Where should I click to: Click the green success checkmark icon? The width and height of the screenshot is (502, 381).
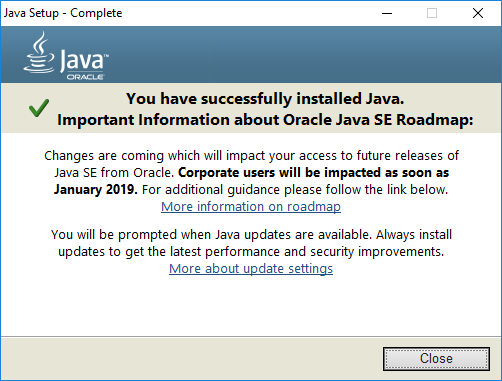click(x=39, y=108)
